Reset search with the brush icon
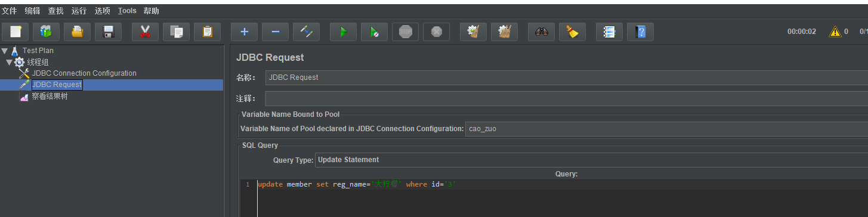 click(x=572, y=32)
